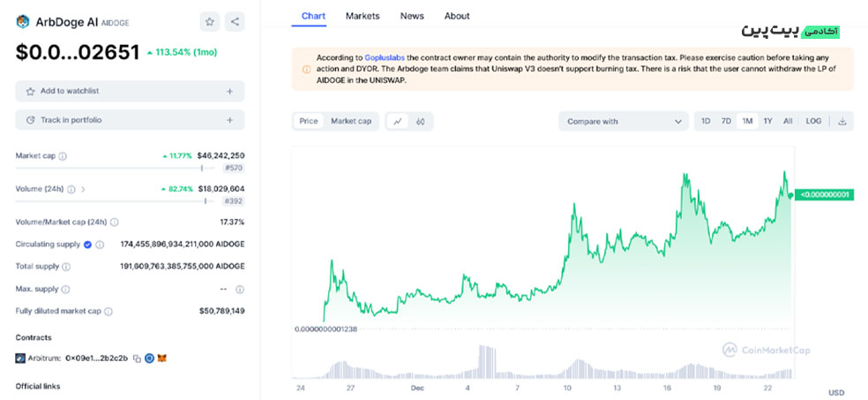Screen dimensions: 868x400
Task: Click the Market cap info icon
Action: (63, 156)
